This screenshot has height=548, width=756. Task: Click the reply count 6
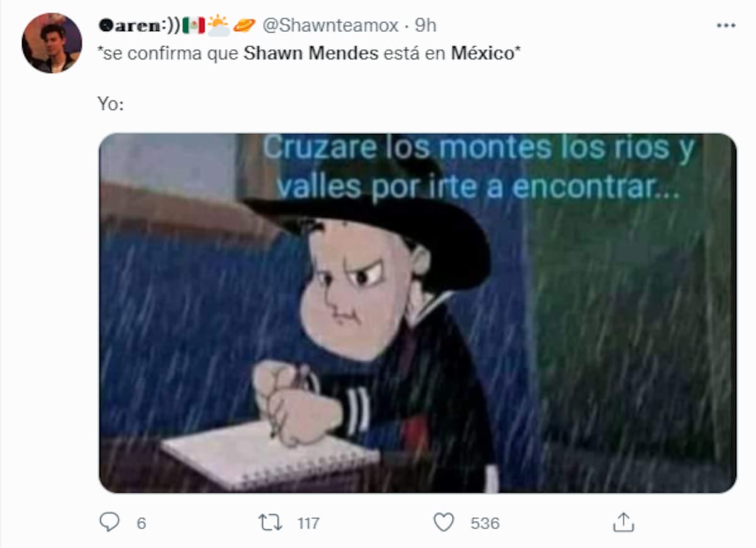click(141, 523)
